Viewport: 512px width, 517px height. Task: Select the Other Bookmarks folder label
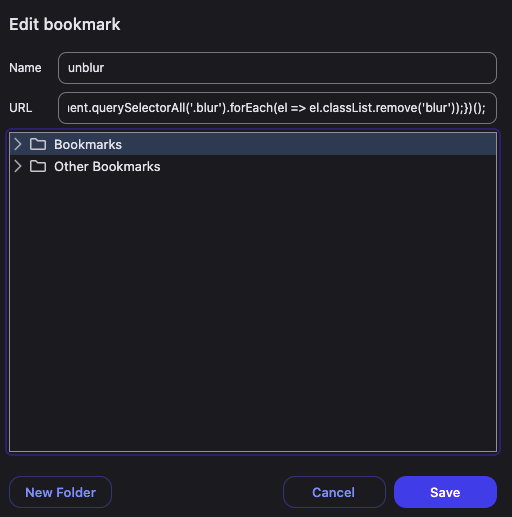(x=107, y=167)
